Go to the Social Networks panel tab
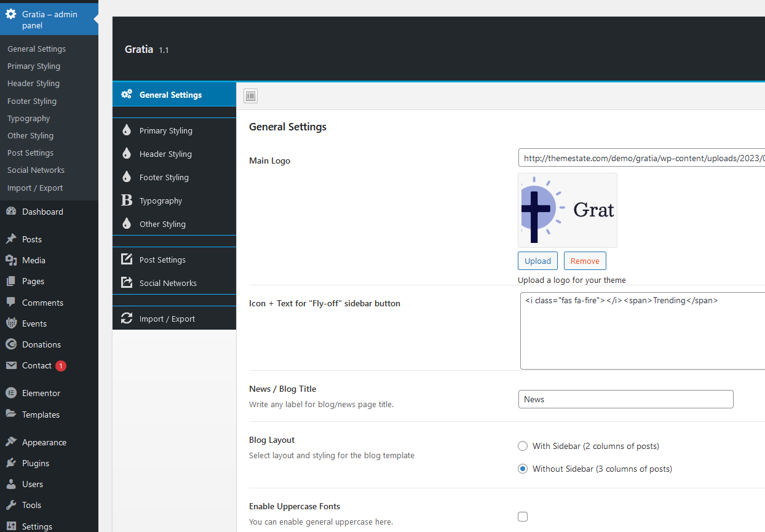This screenshot has width=765, height=532. pyautogui.click(x=175, y=283)
